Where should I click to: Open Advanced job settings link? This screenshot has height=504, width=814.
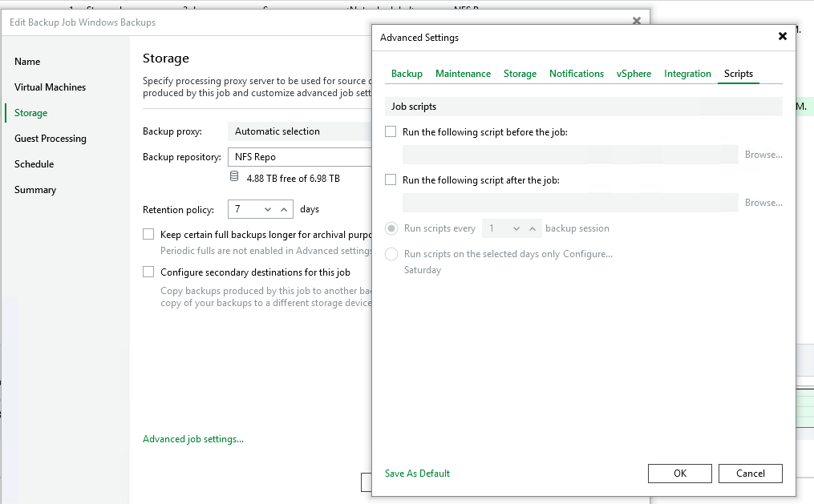pos(192,439)
